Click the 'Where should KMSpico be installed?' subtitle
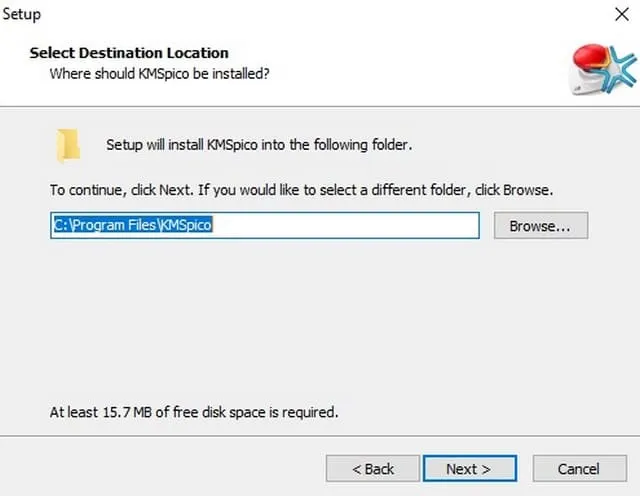Viewport: 640px width, 496px height. [x=159, y=74]
